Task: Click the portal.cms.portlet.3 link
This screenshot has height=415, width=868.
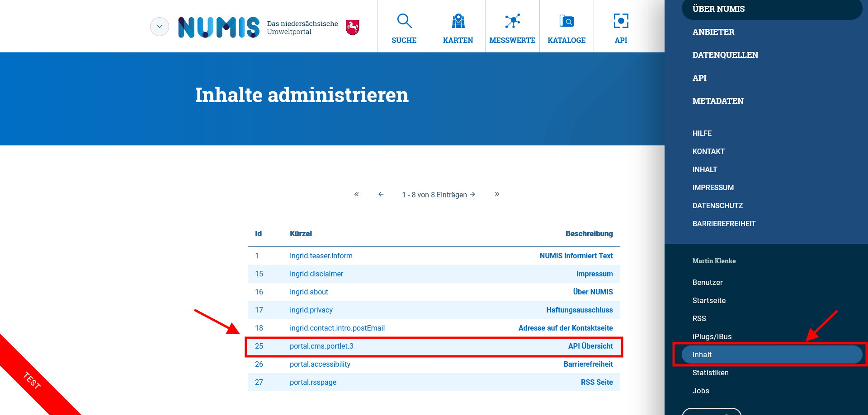Action: click(x=321, y=346)
